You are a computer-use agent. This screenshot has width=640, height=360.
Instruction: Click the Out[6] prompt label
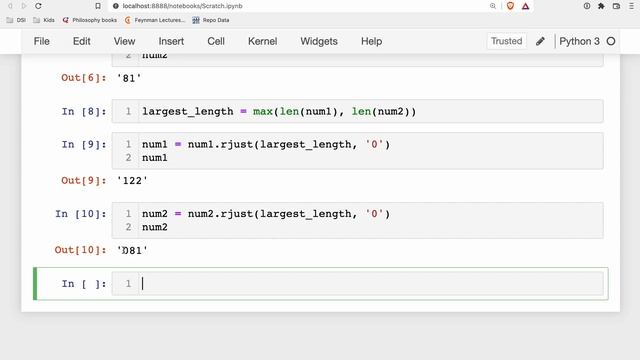(84, 78)
